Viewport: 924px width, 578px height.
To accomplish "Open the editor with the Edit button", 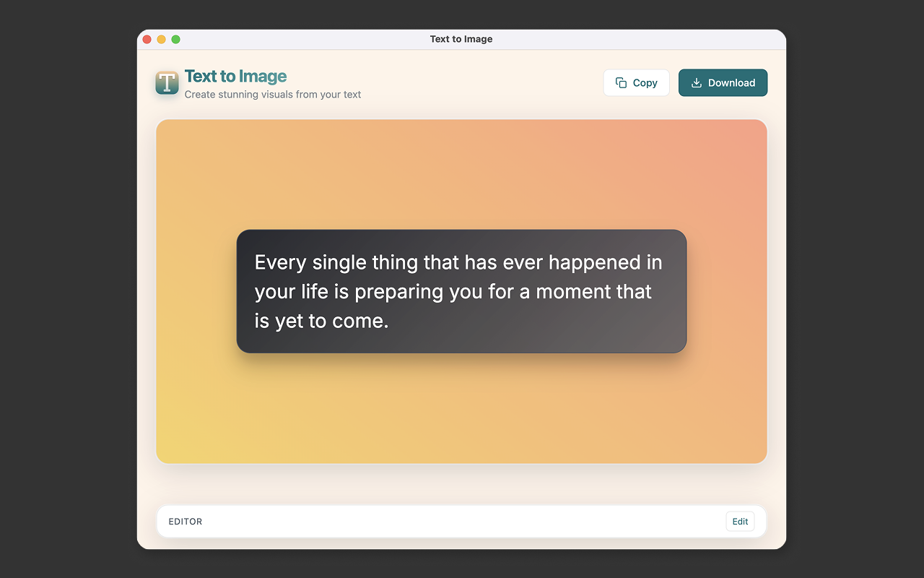I will [740, 522].
